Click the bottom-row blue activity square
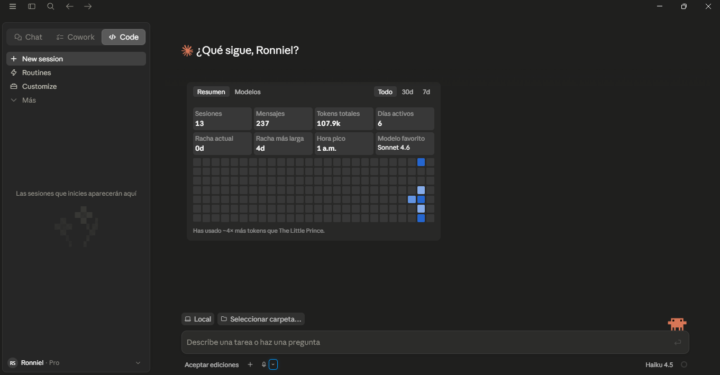 [421, 218]
